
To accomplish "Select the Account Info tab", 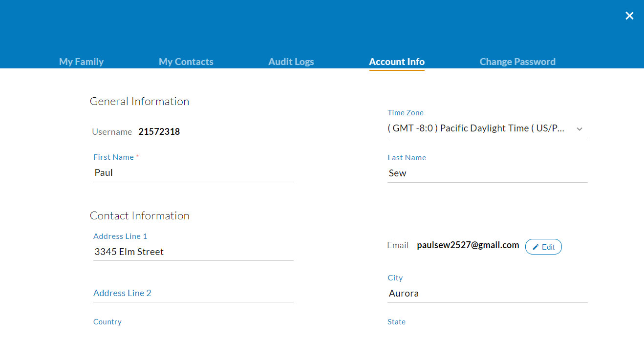I will [397, 62].
